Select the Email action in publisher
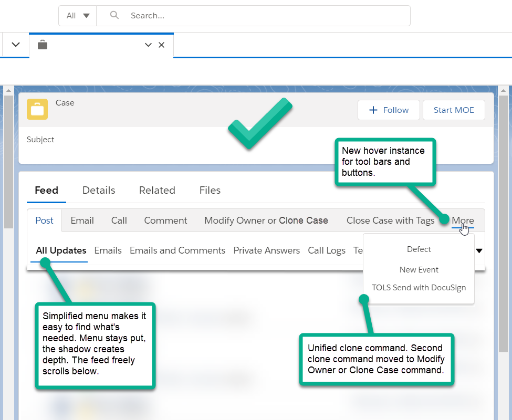Screen dimensions: 512x420 click(82, 220)
